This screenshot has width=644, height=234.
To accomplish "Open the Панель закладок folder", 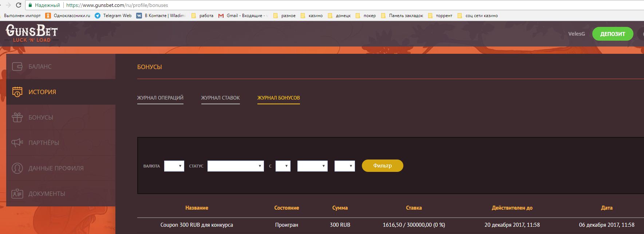I will coord(402,16).
